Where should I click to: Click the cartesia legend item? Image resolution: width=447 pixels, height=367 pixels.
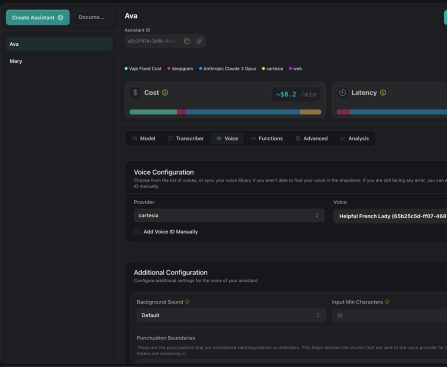tap(272, 69)
